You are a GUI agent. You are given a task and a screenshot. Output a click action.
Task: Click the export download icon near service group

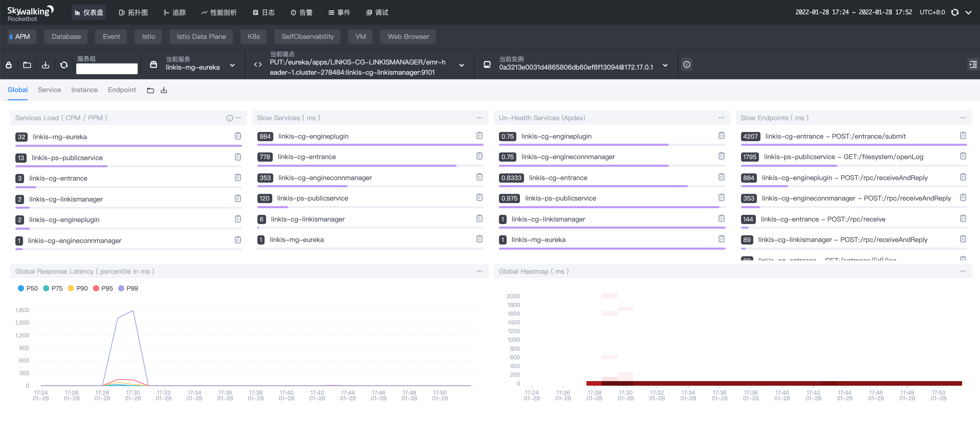(x=46, y=65)
